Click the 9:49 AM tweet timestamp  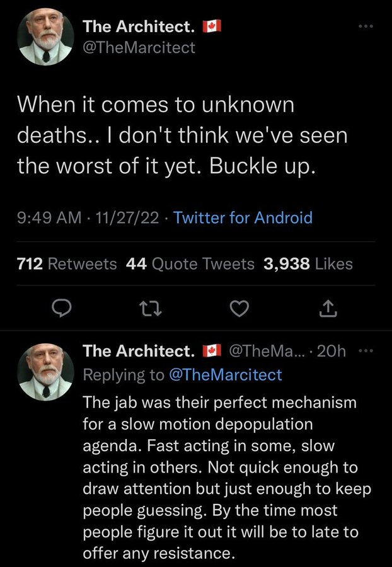click(x=49, y=218)
